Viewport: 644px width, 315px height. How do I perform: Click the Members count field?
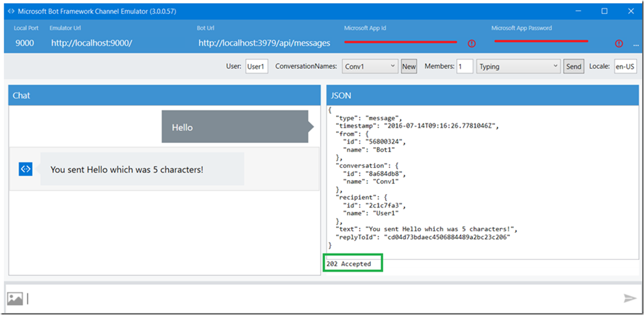click(465, 66)
